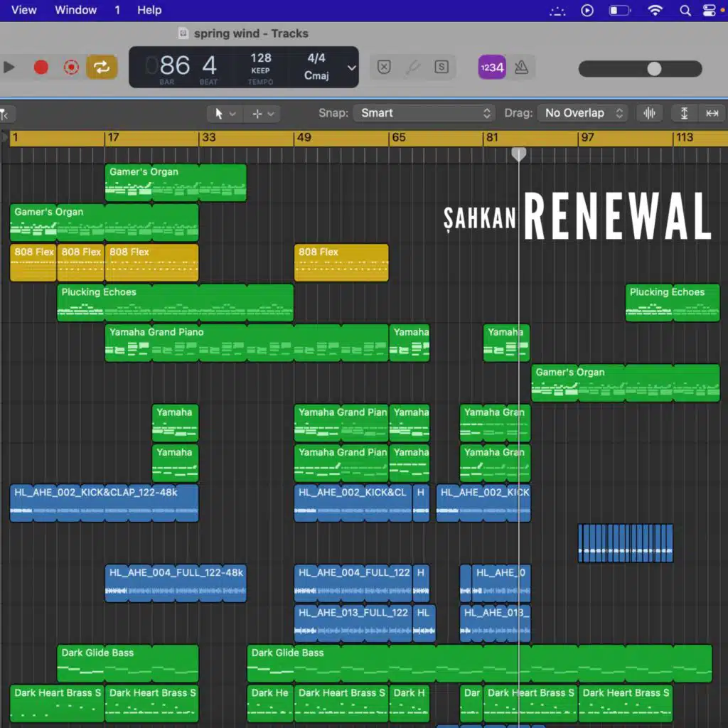Viewport: 728px width, 728px height.
Task: Start playback with the Play button
Action: click(9, 68)
